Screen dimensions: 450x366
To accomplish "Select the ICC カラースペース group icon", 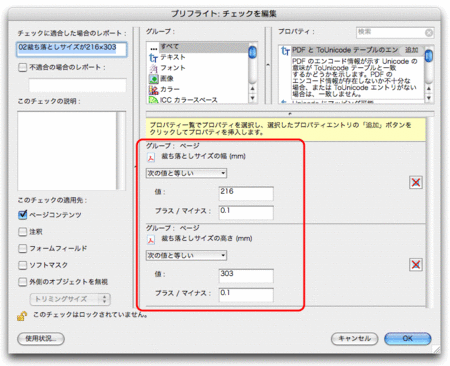I will point(153,100).
